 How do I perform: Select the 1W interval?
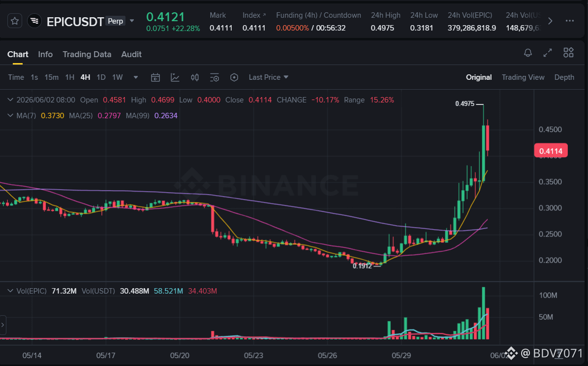click(118, 77)
